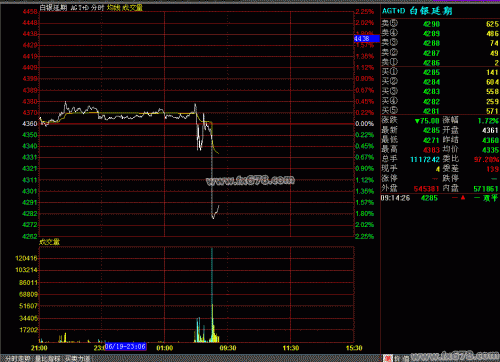Select the 分时走势 tab at bottom
Viewport: 500px width, 362px height.
point(16,359)
